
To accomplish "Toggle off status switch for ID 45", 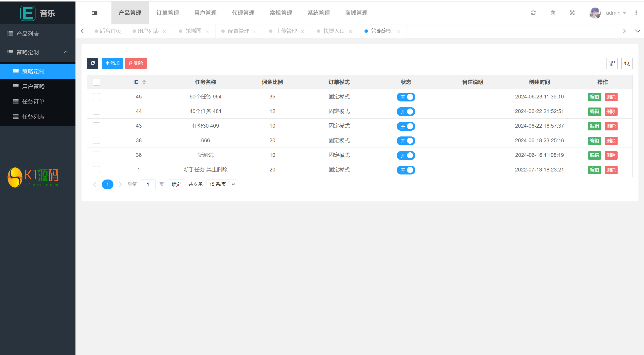I will pos(406,97).
